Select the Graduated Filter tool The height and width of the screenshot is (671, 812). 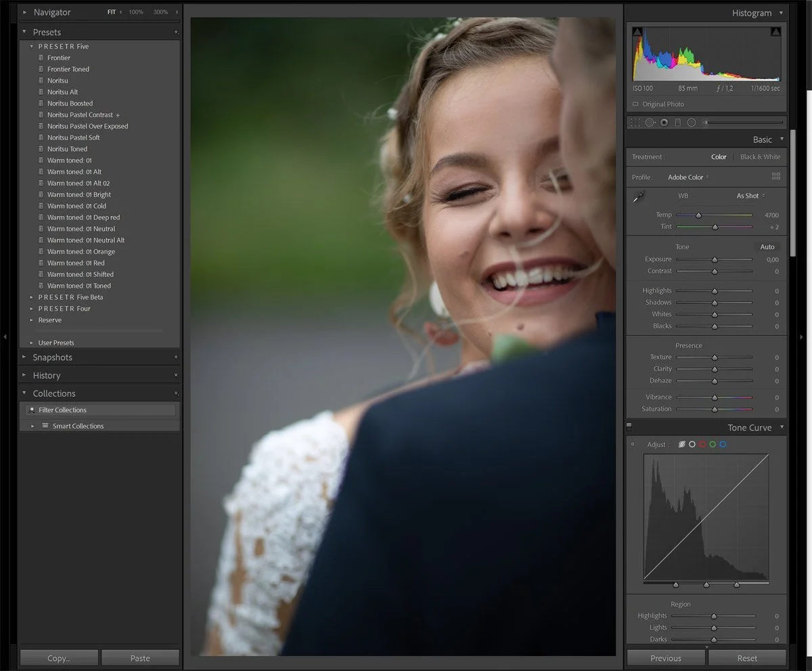click(678, 123)
